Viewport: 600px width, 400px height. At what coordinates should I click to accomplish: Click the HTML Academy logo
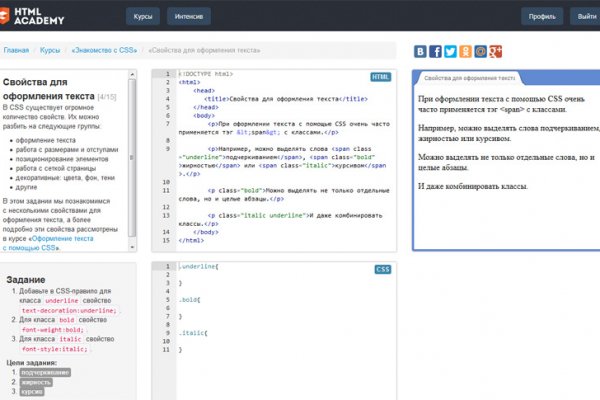pyautogui.click(x=33, y=17)
